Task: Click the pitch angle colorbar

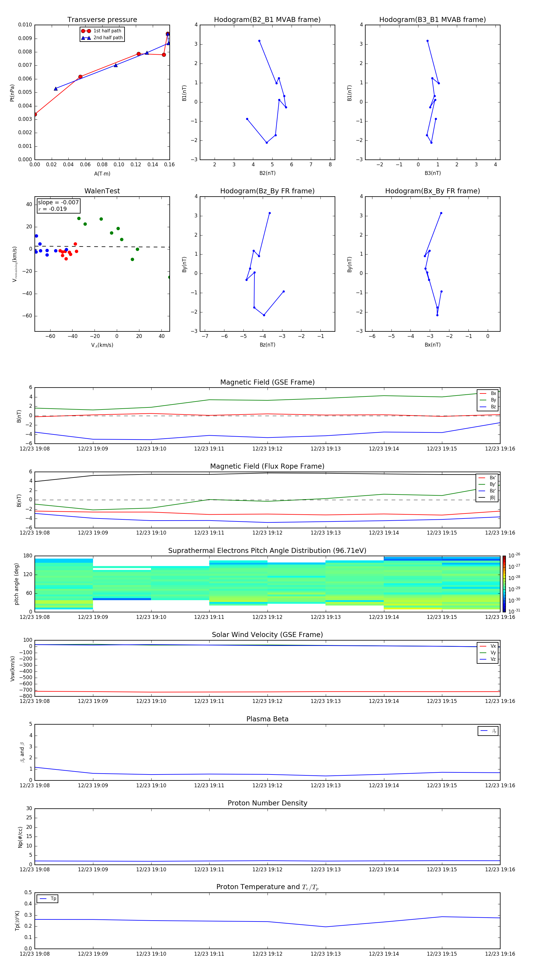Action: [504, 584]
